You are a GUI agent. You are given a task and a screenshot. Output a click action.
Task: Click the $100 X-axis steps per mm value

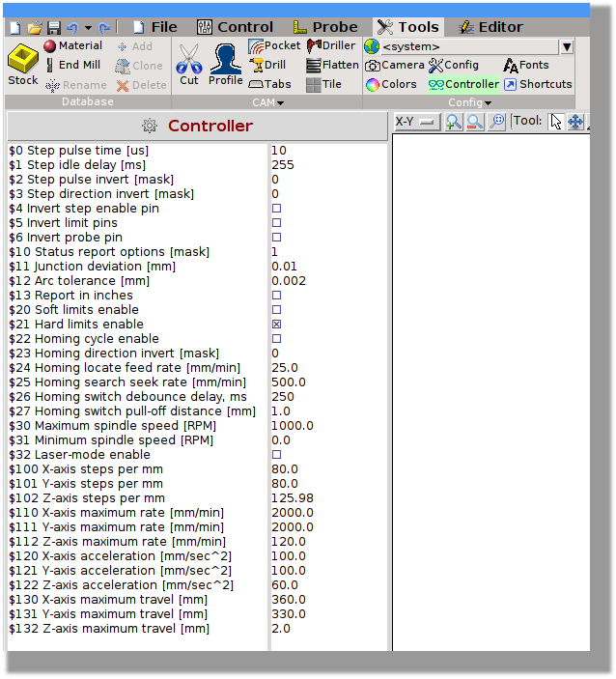point(285,469)
